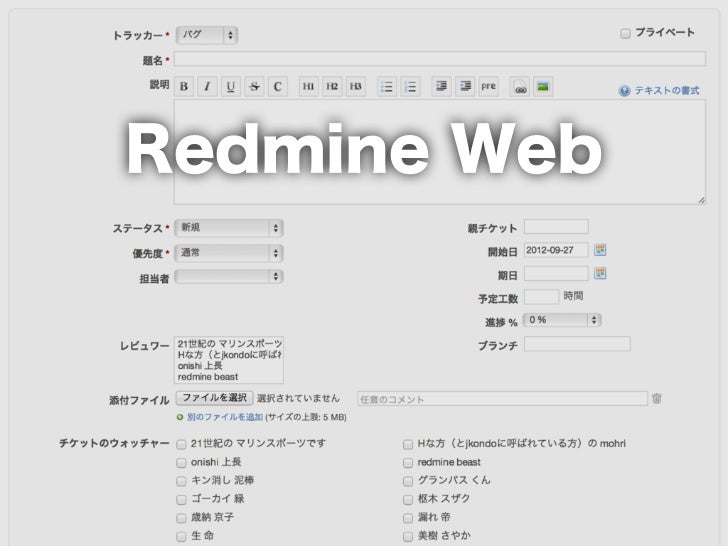Screen dimensions: 728x546
Task: Insert wiki link icon
Action: coord(520,87)
